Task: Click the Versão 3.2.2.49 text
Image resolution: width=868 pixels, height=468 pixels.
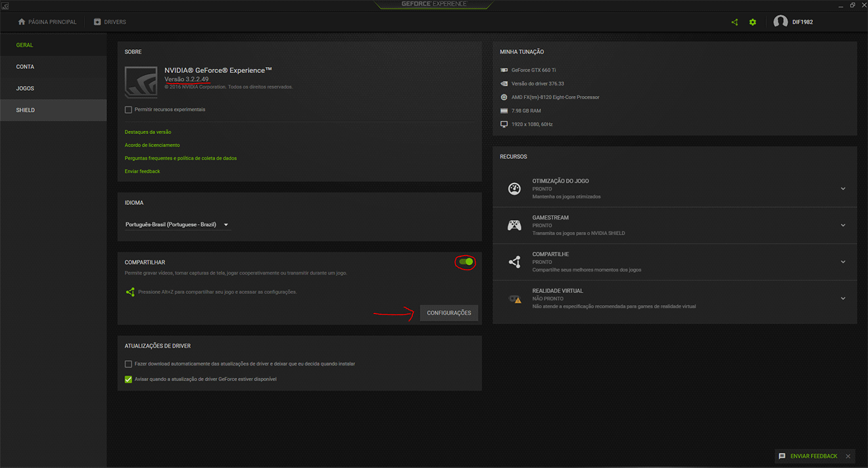Action: (187, 79)
